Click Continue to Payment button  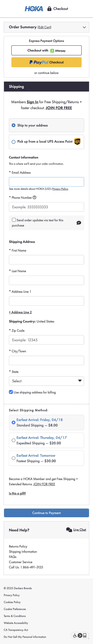pos(46,513)
